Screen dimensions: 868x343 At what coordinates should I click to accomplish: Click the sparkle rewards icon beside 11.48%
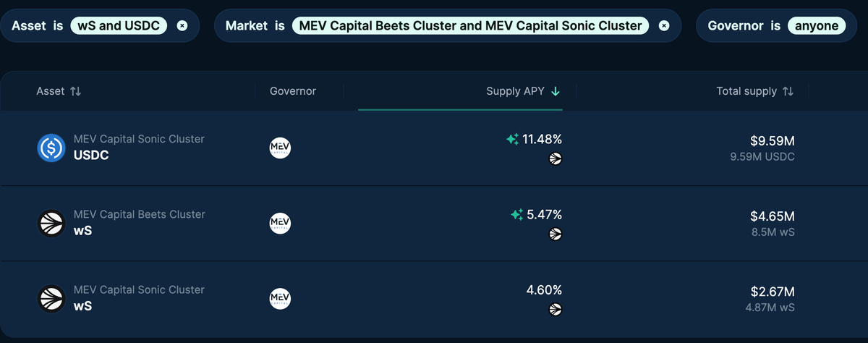[x=512, y=139]
